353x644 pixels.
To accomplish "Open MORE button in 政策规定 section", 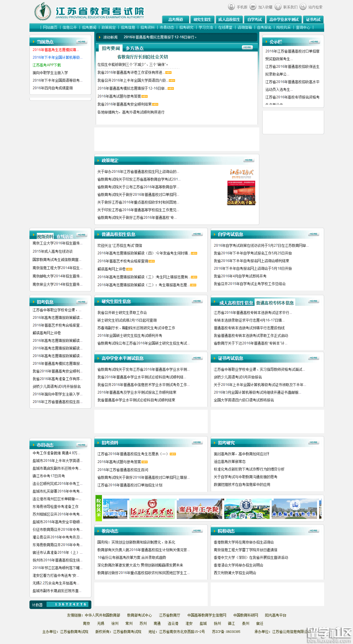I will [249, 160].
